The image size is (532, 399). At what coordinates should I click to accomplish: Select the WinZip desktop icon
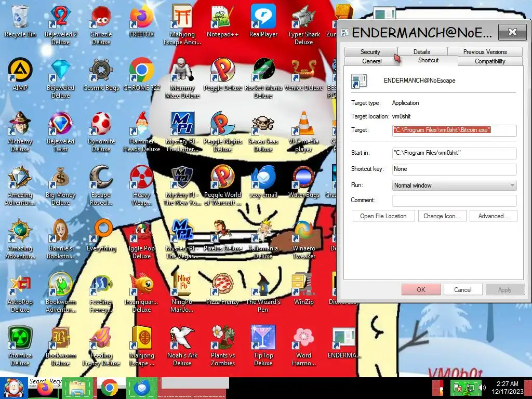[303, 289]
